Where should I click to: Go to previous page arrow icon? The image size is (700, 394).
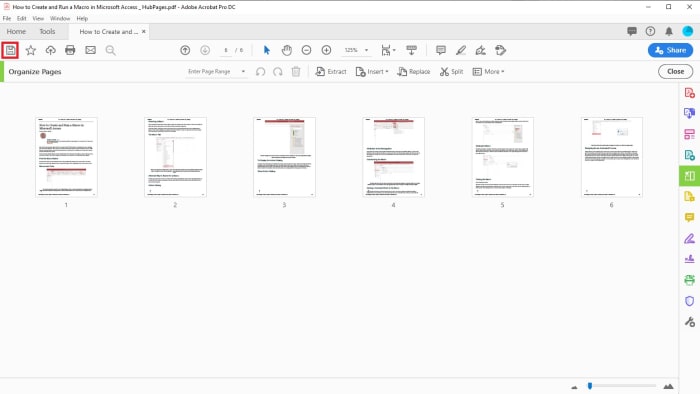pos(185,50)
